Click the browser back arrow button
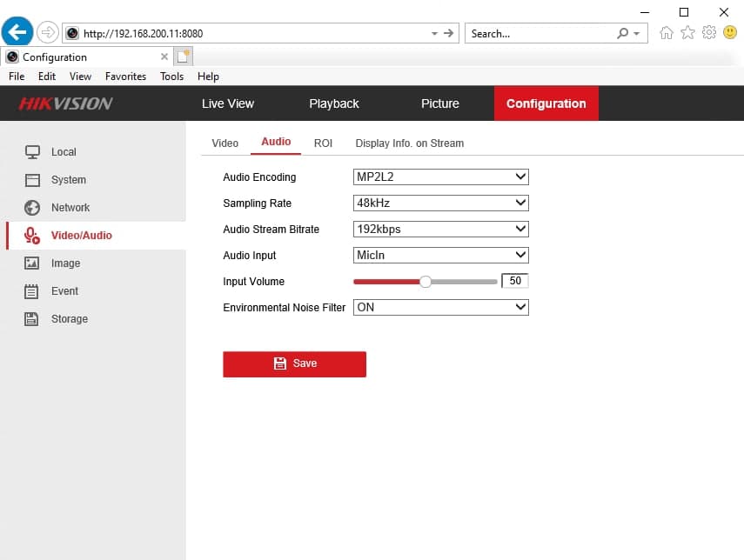The height and width of the screenshot is (560, 744). pyautogui.click(x=17, y=33)
